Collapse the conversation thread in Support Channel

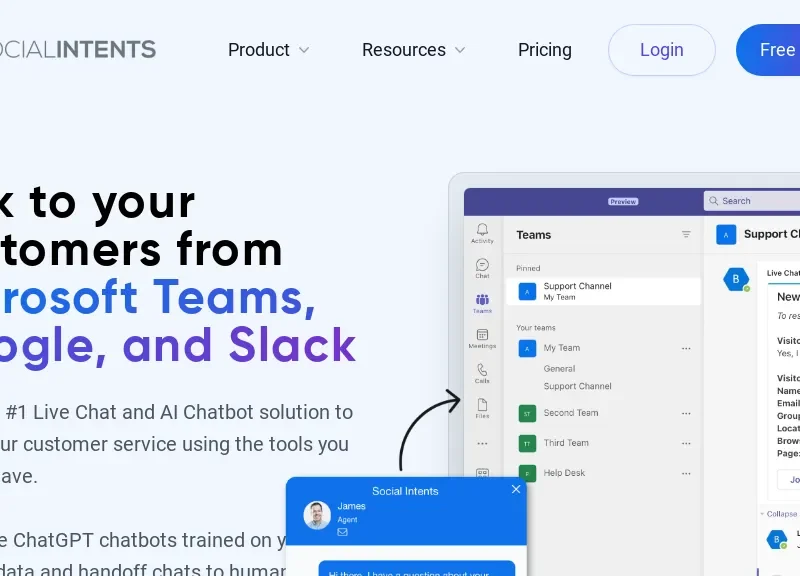point(780,514)
